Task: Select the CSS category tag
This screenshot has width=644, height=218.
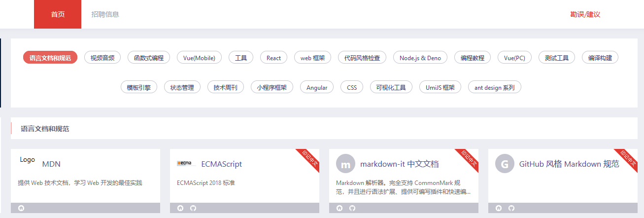Action: [352, 87]
